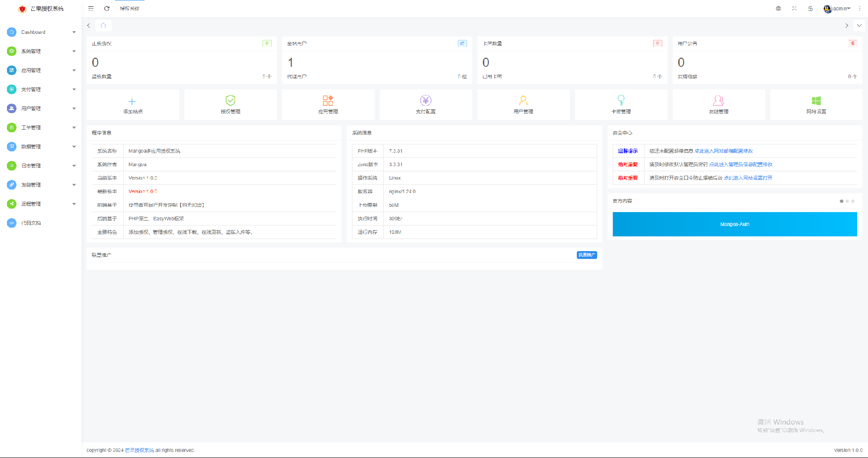Screen dimensions: 868x458
Task: Click the 系统管理 sidebar icon
Action: 12,51
